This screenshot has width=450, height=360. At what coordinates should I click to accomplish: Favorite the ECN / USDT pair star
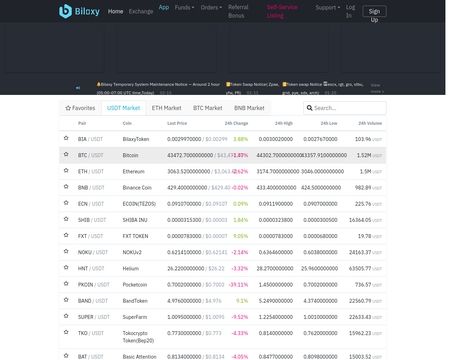point(66,203)
